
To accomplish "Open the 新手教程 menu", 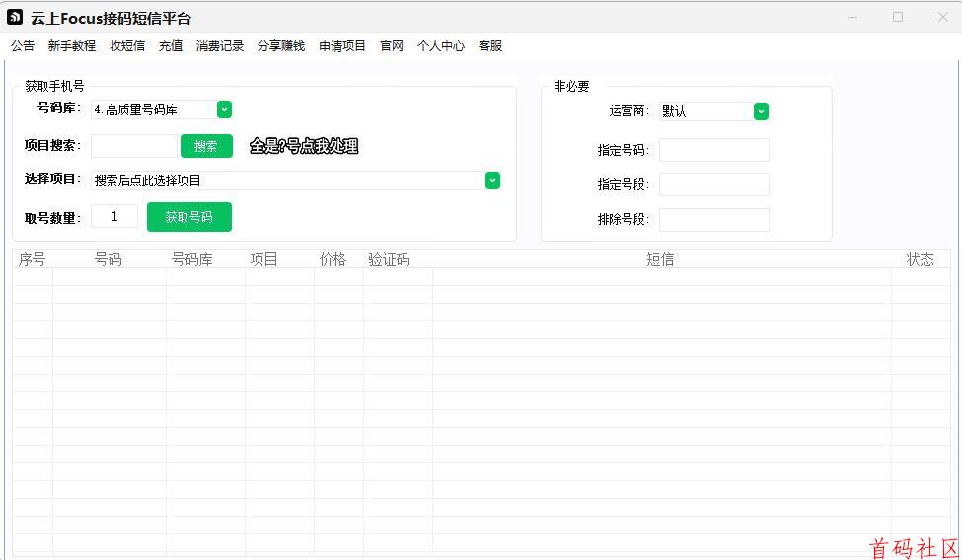I will [72, 46].
